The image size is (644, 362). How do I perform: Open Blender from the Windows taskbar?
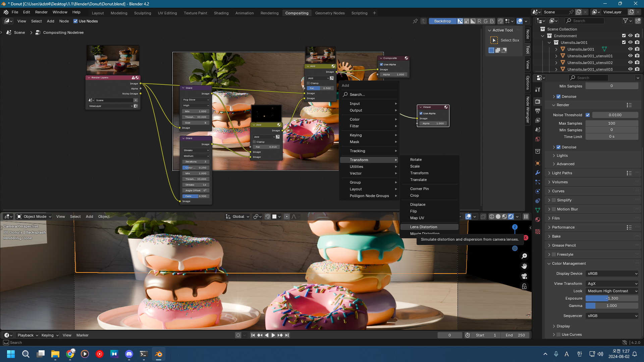click(159, 354)
